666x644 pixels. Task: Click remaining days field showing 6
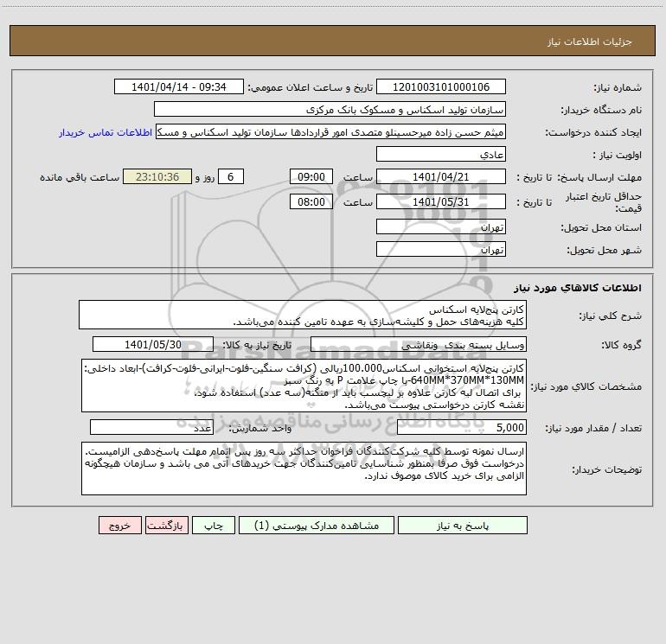pos(231,177)
